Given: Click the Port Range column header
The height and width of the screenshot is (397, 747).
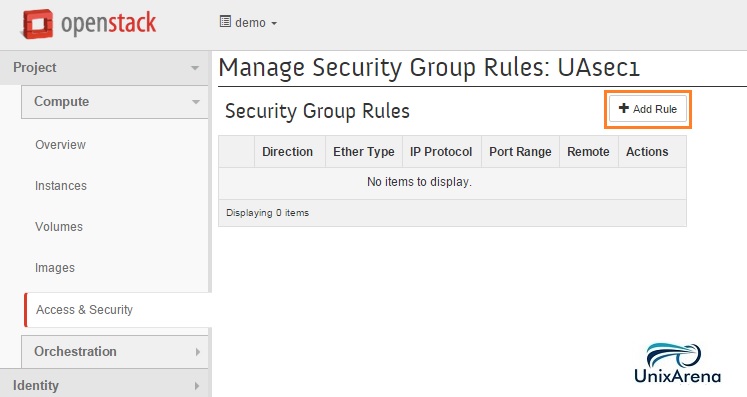Looking at the screenshot, I should tap(520, 152).
